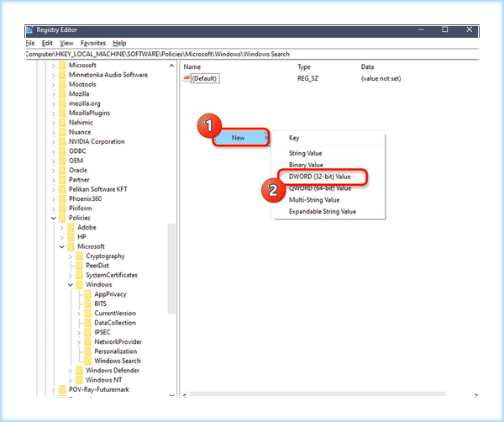The image size is (504, 422).
Task: Select String Value in the submenu
Action: (x=306, y=153)
